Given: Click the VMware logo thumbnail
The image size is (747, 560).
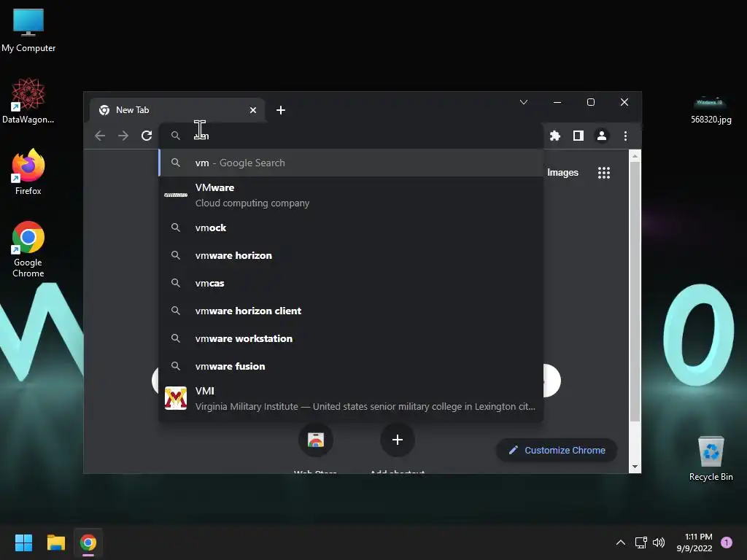Looking at the screenshot, I should coord(176,195).
